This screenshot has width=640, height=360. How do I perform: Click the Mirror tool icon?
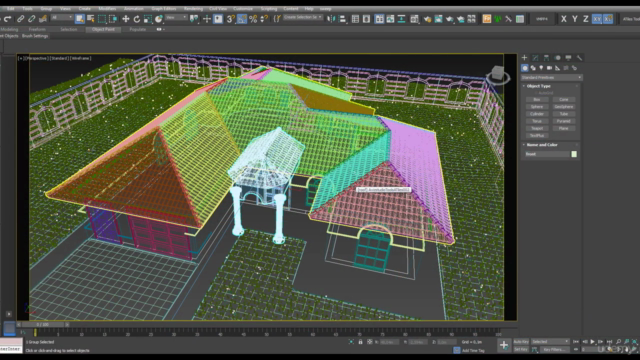click(331, 19)
